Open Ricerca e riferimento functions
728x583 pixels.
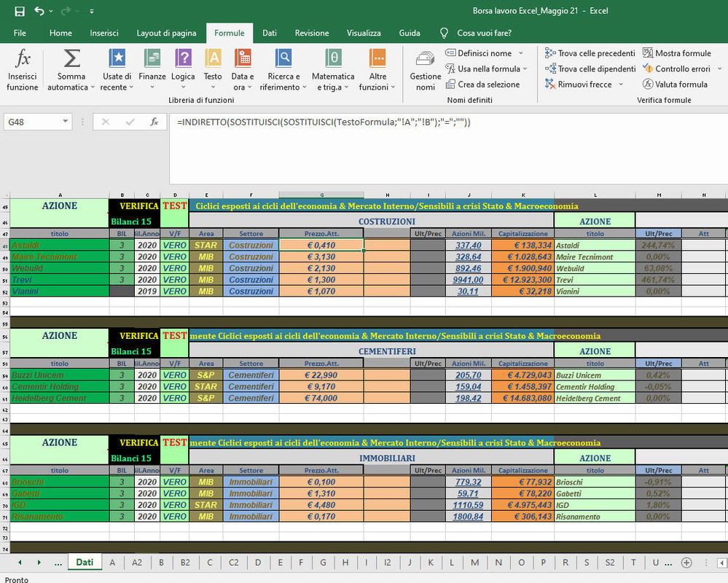[x=283, y=70]
